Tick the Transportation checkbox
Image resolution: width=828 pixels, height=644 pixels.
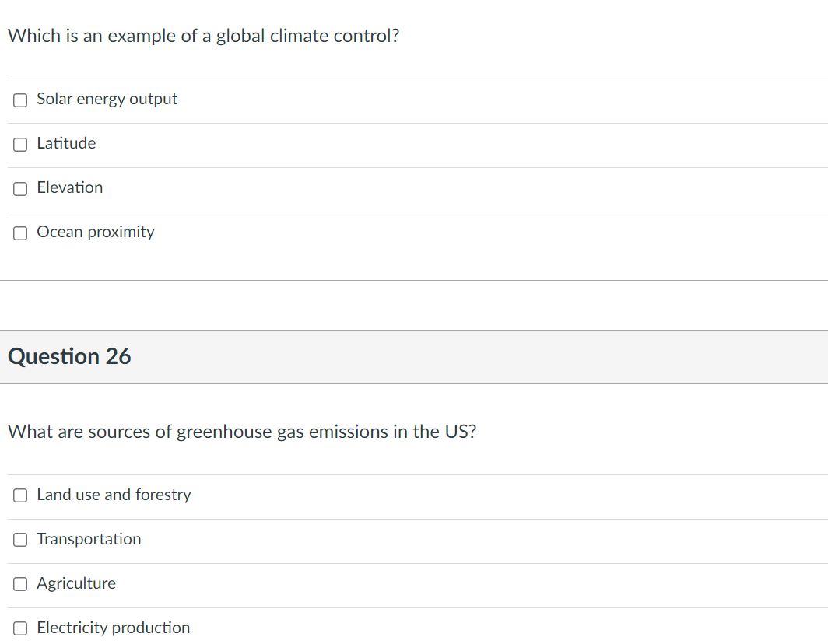21,540
